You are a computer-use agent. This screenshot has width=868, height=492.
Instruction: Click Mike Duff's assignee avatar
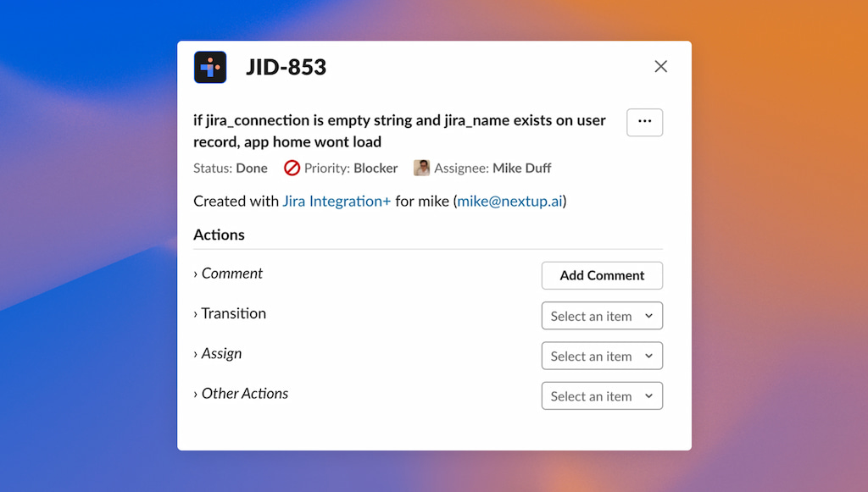tap(420, 168)
